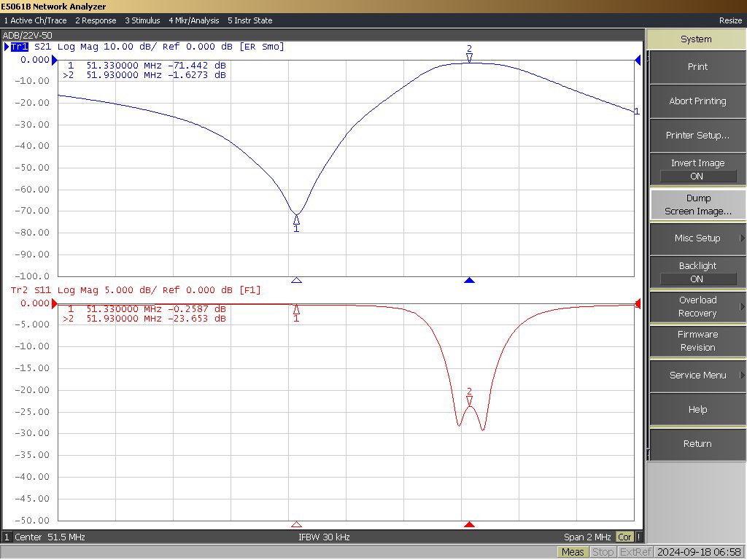The height and width of the screenshot is (560, 747).
Task: Select the Tr1 active trace label
Action: [x=20, y=47]
